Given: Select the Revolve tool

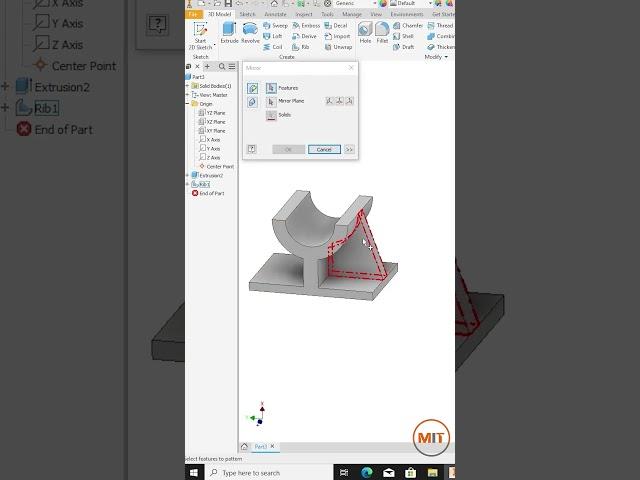Looking at the screenshot, I should [x=250, y=33].
